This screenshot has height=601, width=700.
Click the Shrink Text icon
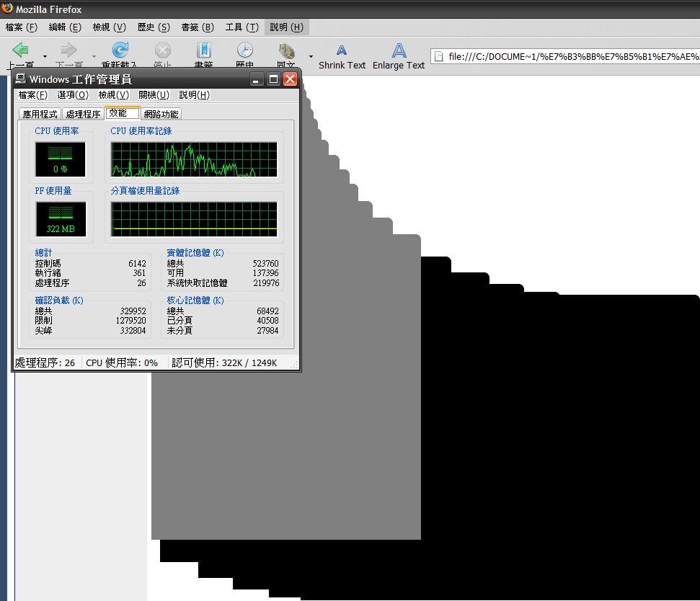tap(342, 50)
